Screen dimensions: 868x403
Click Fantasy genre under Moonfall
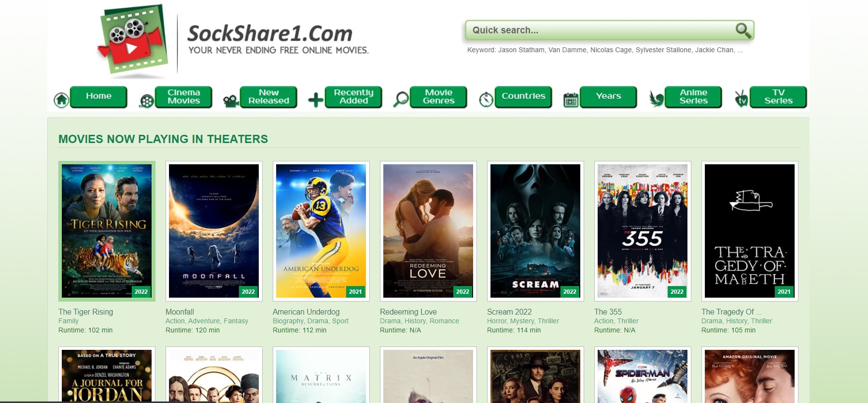click(236, 321)
